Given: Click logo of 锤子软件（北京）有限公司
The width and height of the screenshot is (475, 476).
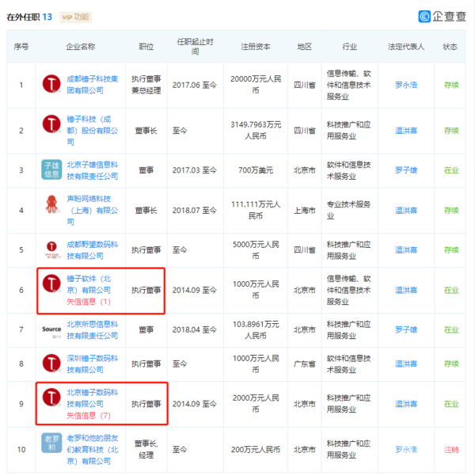Looking at the screenshot, I should (51, 284).
